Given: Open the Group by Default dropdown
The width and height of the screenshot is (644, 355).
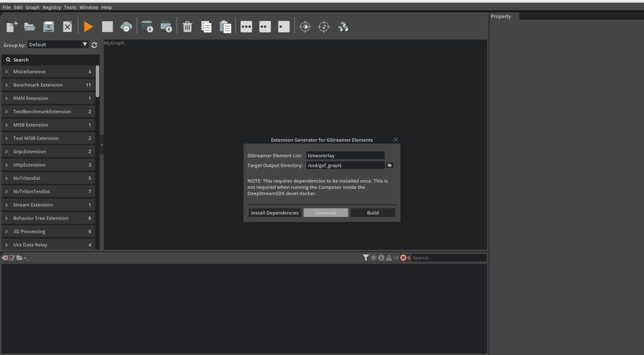Looking at the screenshot, I should pos(58,44).
